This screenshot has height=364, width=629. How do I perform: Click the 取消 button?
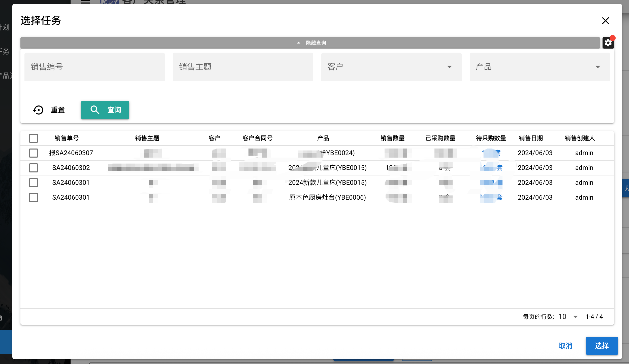pos(565,346)
